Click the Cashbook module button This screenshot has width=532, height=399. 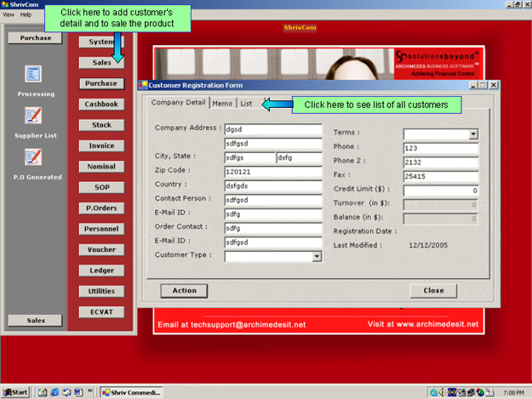point(101,104)
